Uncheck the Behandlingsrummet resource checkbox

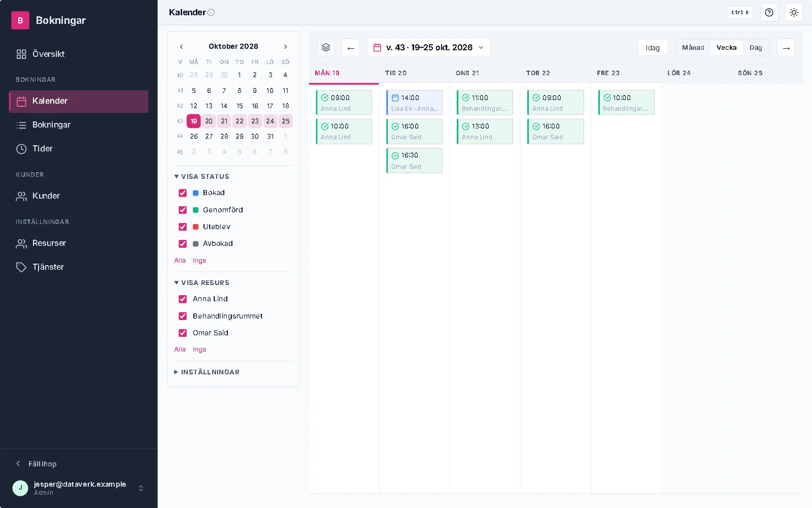click(x=183, y=316)
